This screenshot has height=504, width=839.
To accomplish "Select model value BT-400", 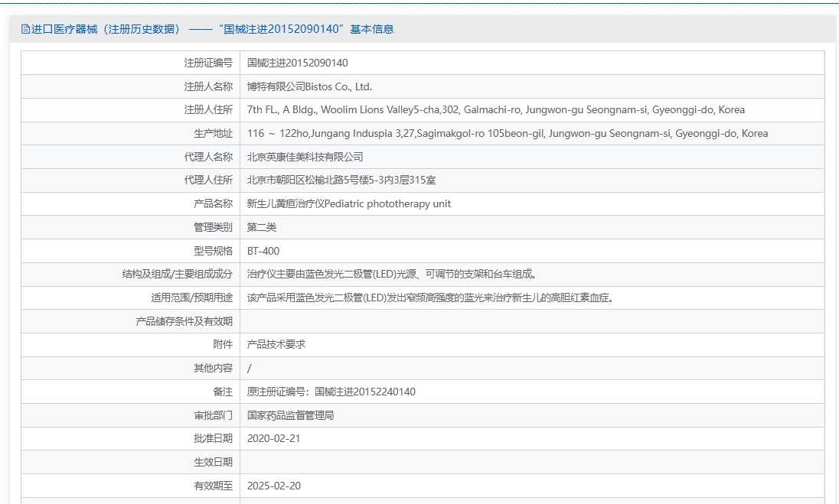I will click(263, 251).
